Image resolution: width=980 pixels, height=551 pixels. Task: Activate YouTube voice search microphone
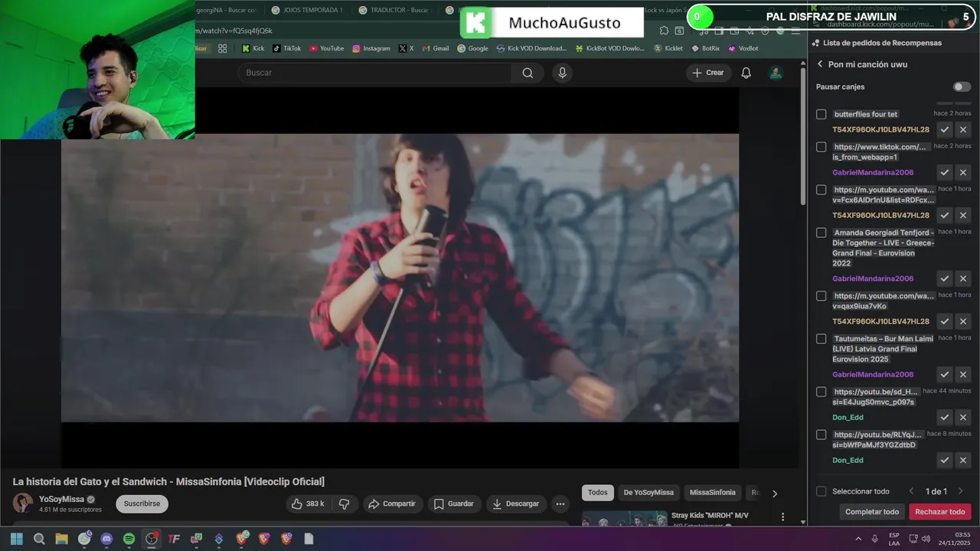(x=562, y=73)
